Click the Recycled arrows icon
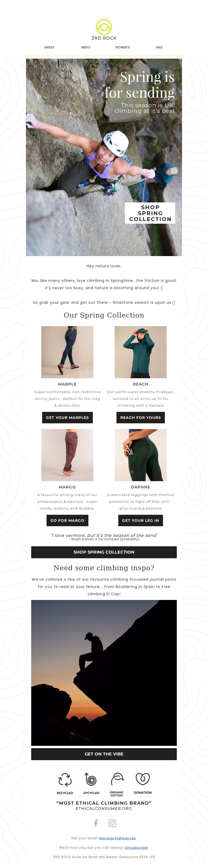 pyautogui.click(x=65, y=780)
